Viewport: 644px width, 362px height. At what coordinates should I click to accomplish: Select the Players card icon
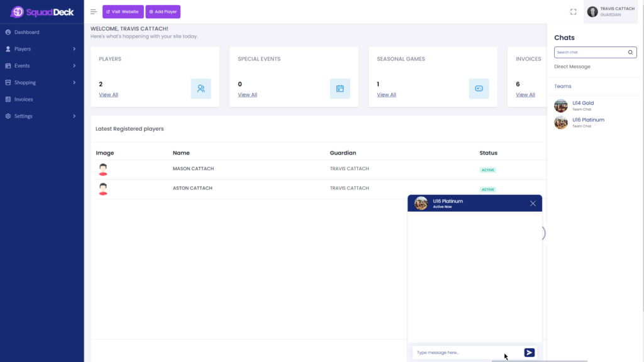[201, 89]
